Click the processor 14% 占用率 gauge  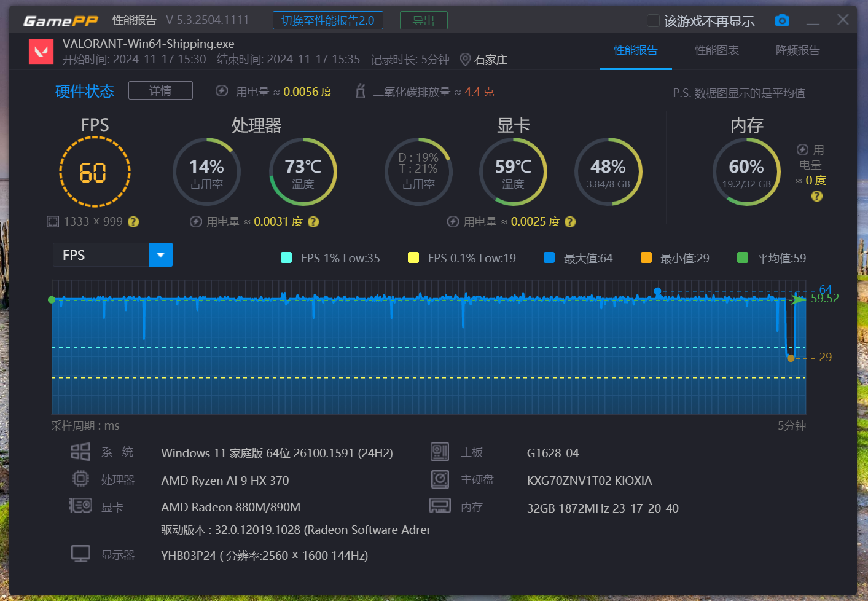[x=206, y=171]
